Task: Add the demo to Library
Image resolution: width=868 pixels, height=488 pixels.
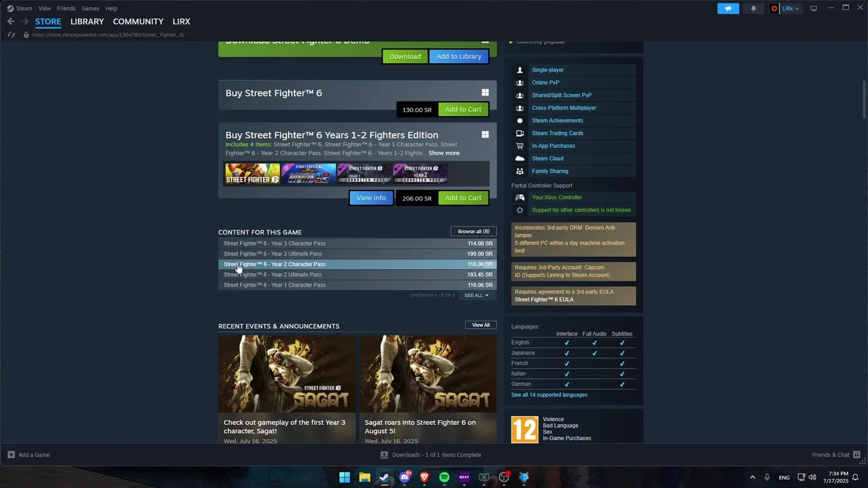Action: coord(458,56)
